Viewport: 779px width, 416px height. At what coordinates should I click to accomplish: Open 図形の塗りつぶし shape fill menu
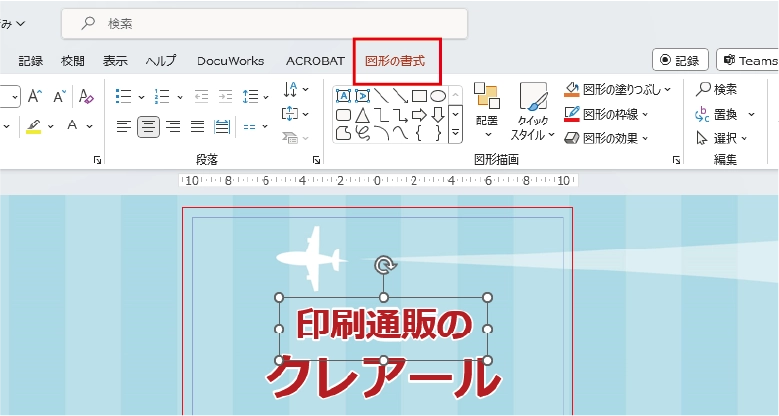click(618, 89)
